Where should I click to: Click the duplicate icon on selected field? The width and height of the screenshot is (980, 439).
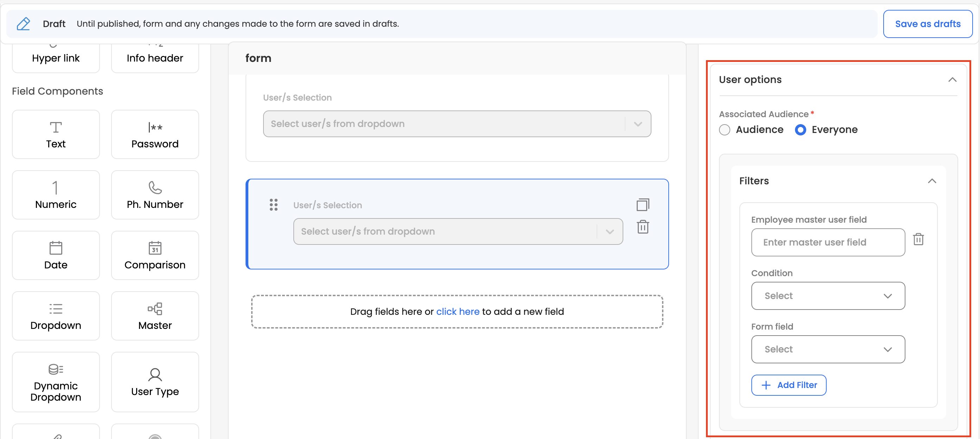click(x=643, y=205)
